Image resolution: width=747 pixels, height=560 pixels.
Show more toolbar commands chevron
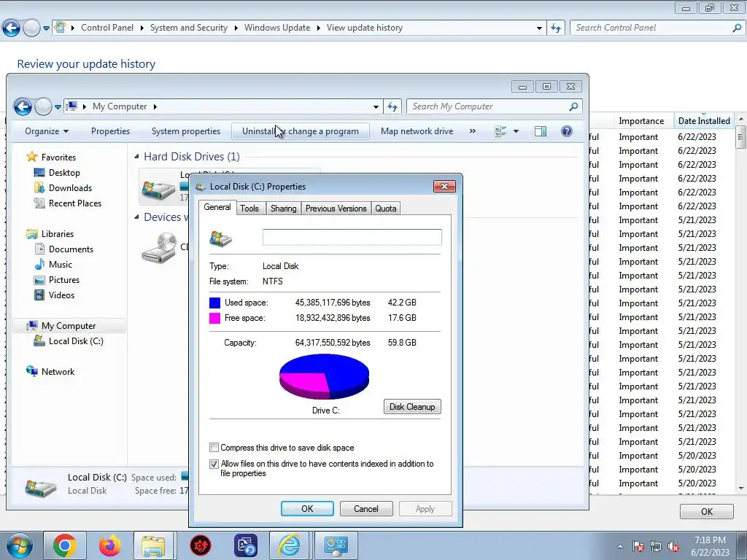point(472,131)
